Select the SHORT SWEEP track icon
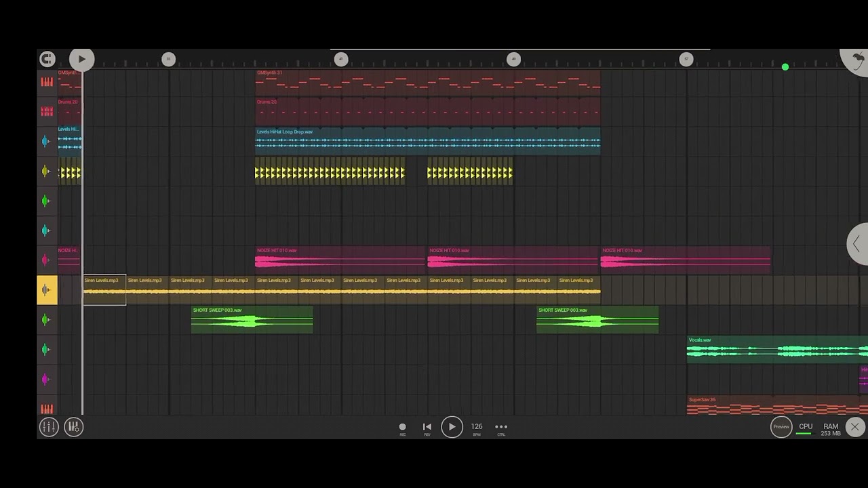This screenshot has height=488, width=868. (47, 320)
